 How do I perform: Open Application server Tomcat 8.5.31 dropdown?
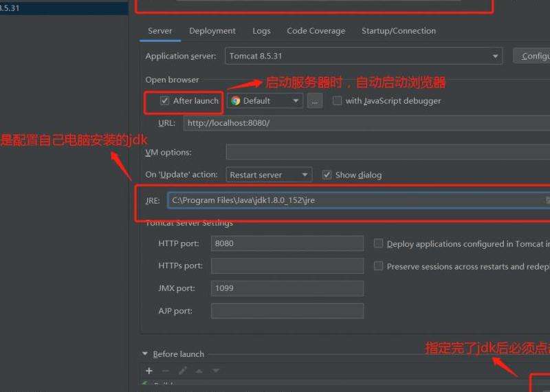tap(364, 56)
